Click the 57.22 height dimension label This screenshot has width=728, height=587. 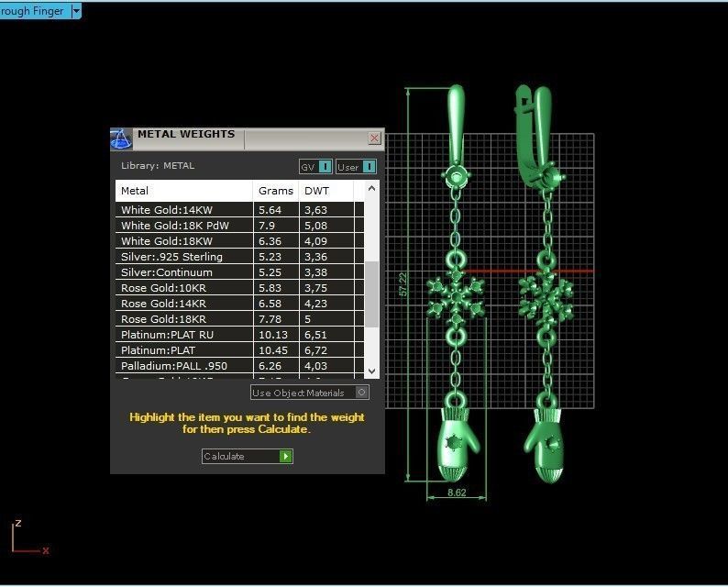403,284
